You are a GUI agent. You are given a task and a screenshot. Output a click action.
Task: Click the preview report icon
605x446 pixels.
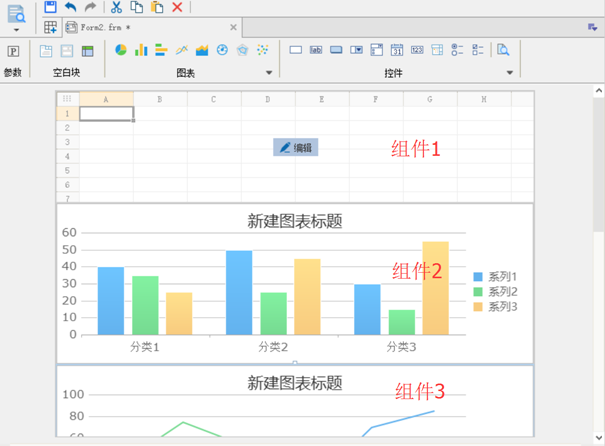16,14
